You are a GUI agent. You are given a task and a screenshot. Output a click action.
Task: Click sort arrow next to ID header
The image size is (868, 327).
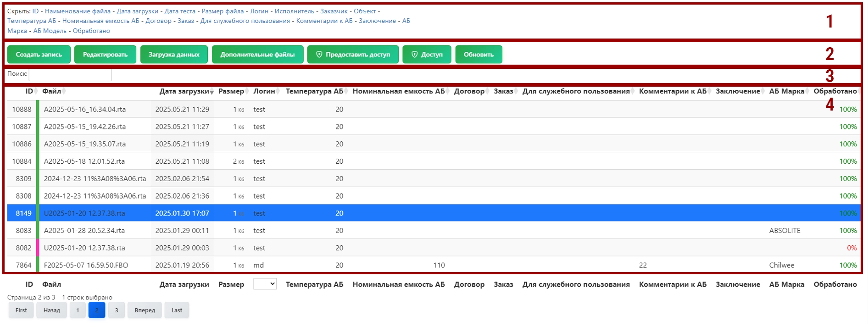click(35, 91)
